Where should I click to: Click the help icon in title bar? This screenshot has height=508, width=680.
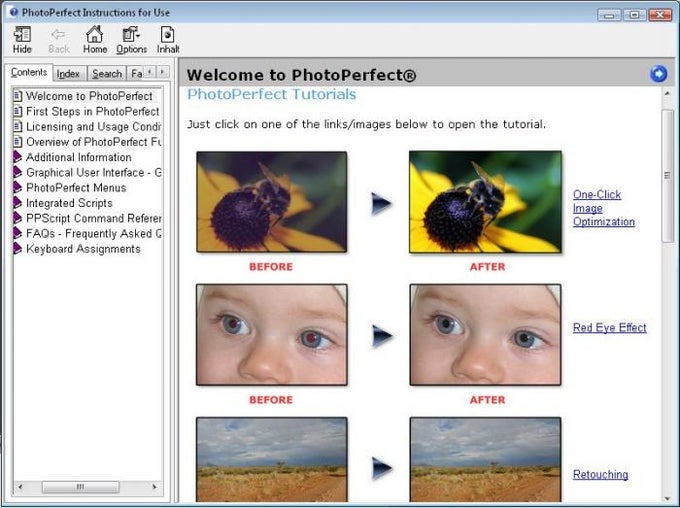[13, 12]
